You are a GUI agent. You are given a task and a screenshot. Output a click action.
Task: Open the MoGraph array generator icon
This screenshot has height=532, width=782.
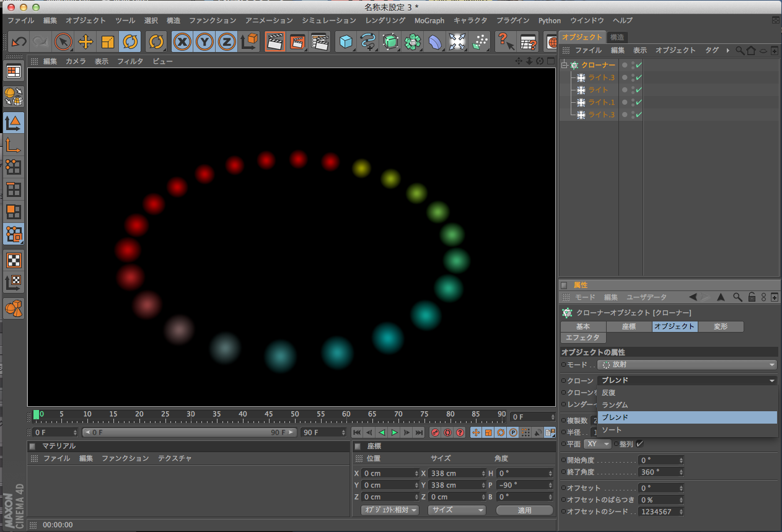413,41
